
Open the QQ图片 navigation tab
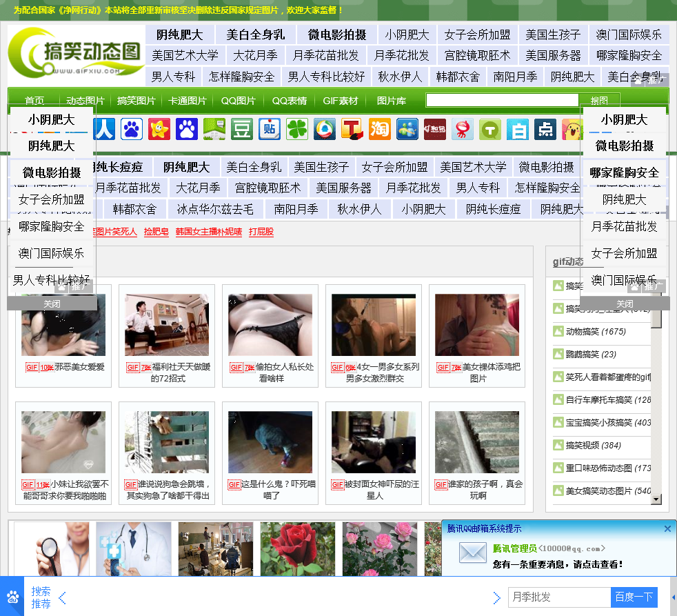[x=239, y=101]
